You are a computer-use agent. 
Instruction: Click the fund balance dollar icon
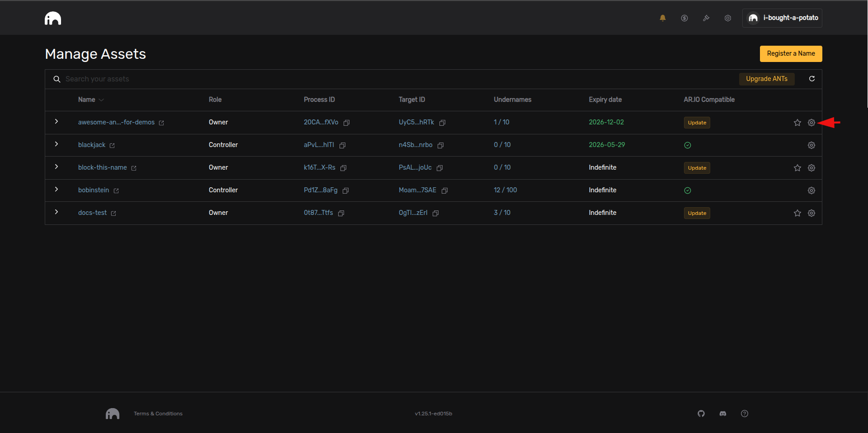(x=684, y=18)
